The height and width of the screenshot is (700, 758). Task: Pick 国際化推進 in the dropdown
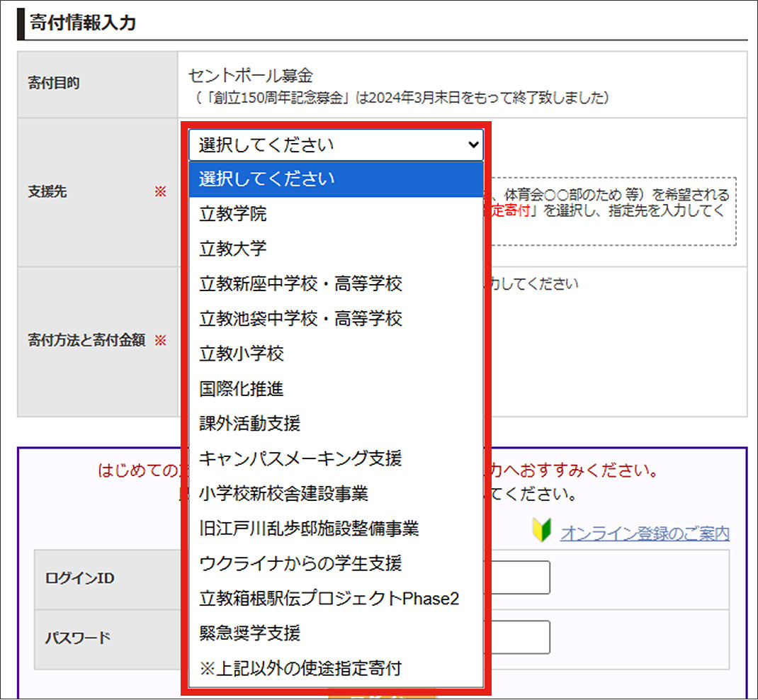click(336, 389)
